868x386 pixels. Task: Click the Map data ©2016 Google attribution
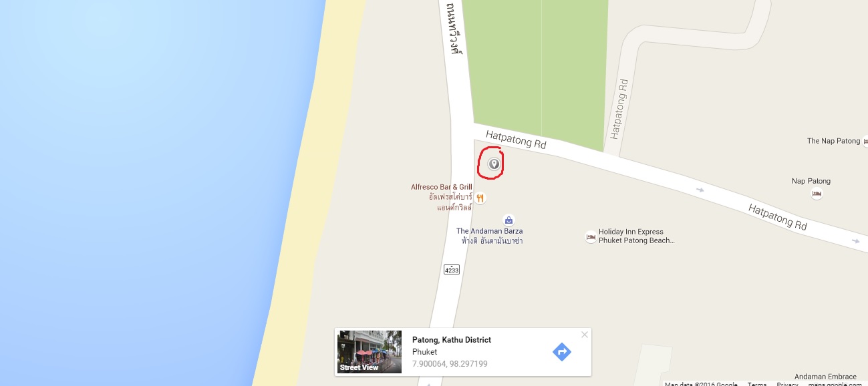[x=701, y=384]
